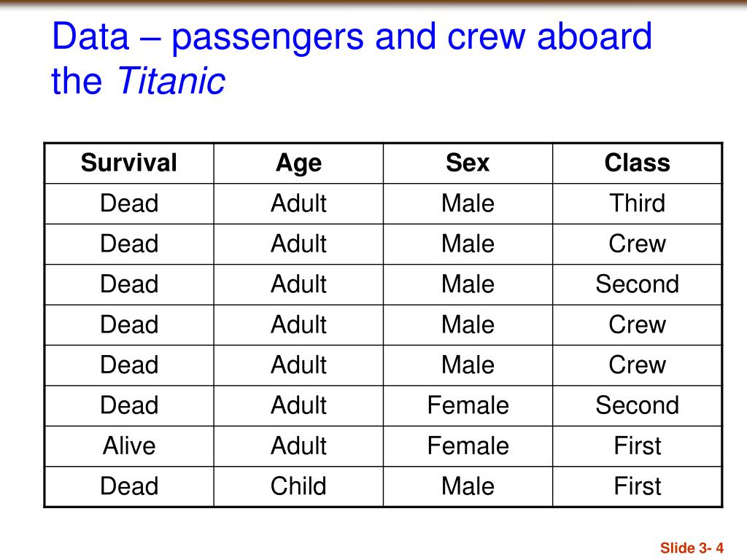This screenshot has height=560, width=747.
Task: Click the italic word Titanic in title
Action: point(171,81)
